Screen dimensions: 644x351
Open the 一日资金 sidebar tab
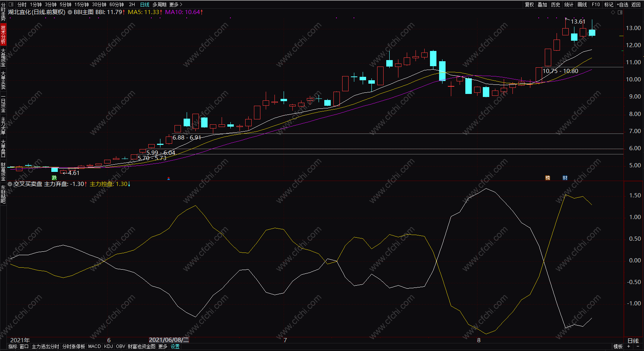pos(3,103)
